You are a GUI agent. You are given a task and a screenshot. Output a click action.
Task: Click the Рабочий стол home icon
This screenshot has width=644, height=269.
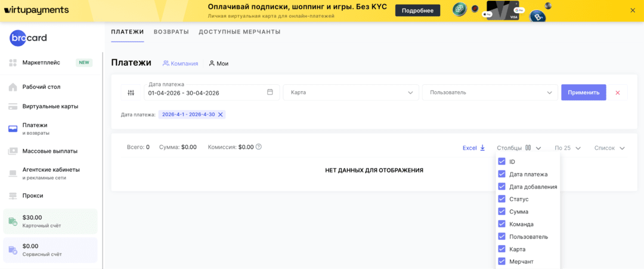point(13,87)
